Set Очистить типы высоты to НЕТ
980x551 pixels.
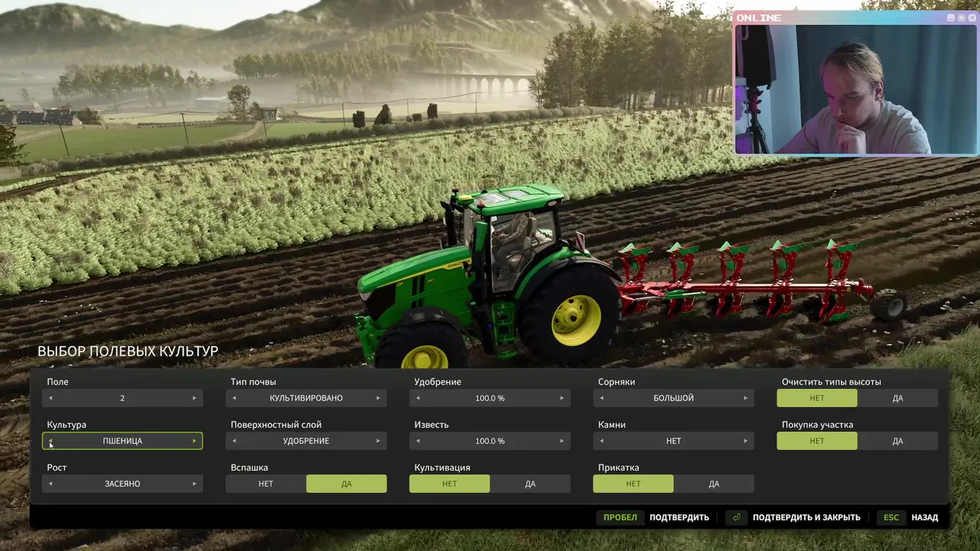[x=817, y=398]
